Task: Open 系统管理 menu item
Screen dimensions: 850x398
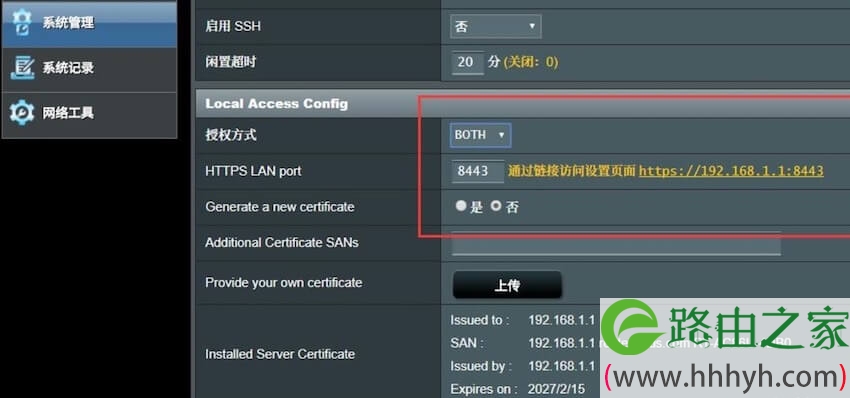Action: (x=89, y=23)
